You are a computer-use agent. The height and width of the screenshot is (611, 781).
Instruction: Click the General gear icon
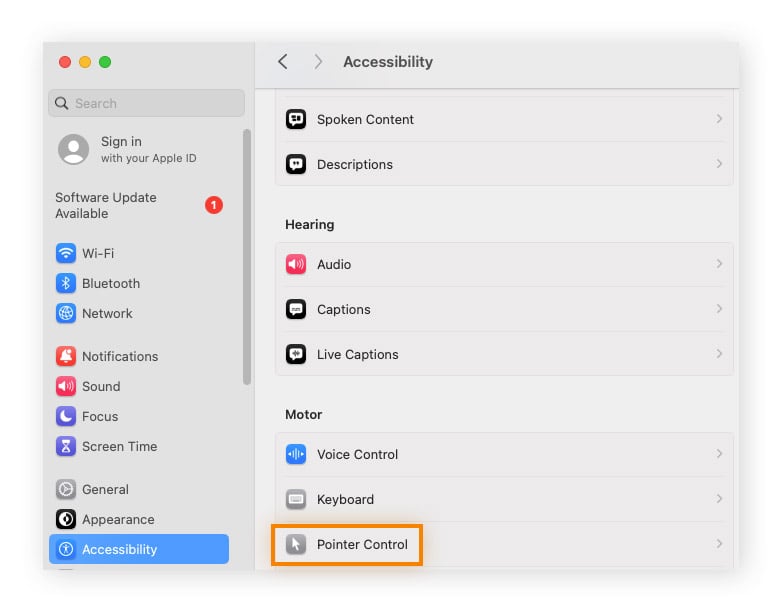tap(66, 489)
